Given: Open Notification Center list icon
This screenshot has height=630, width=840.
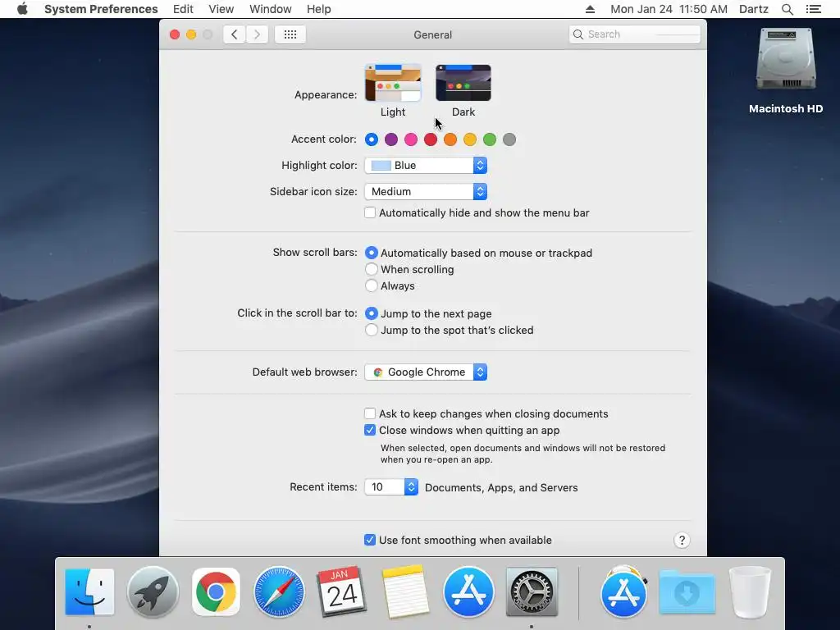Looking at the screenshot, I should [x=813, y=9].
